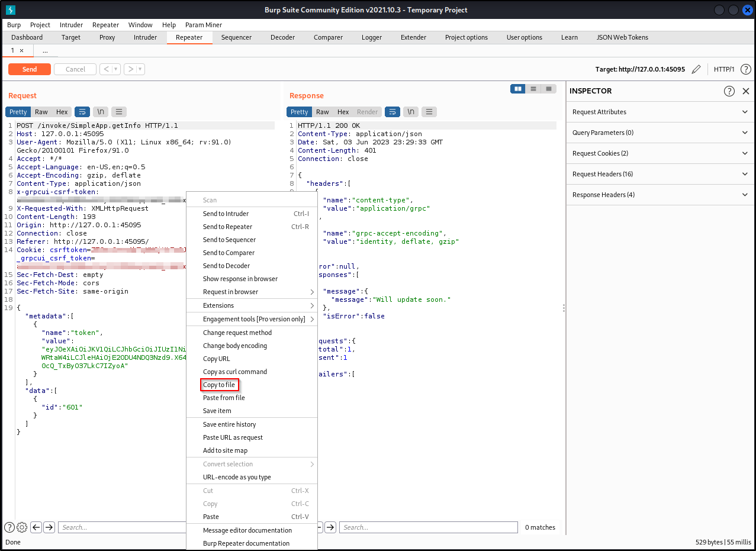Open history dropdown next to < button
Screen dimensions: 756x551
116,69
